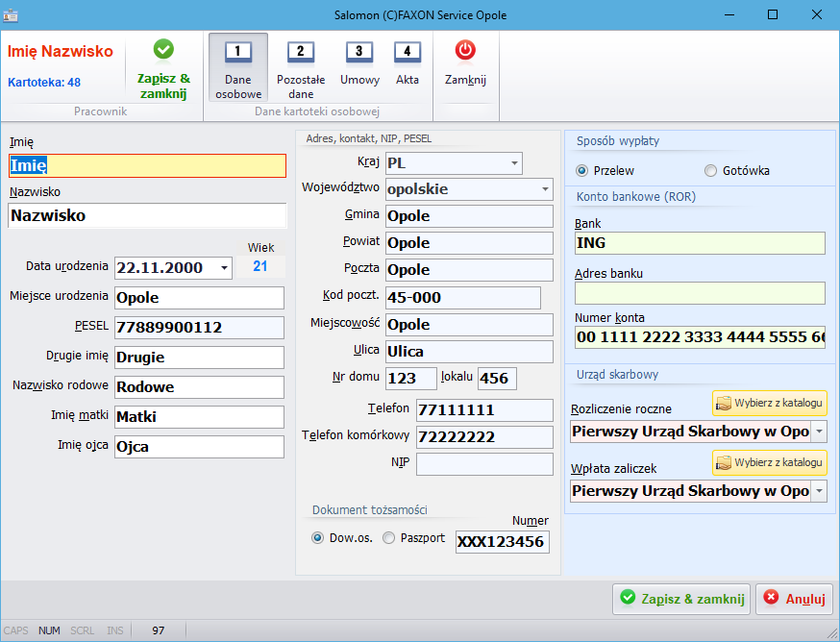
Task: Choose Paszport as identity document
Action: click(x=389, y=538)
